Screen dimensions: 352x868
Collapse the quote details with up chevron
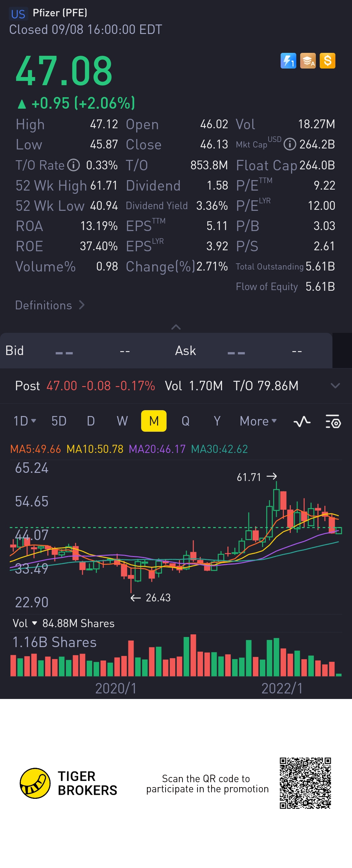176,327
